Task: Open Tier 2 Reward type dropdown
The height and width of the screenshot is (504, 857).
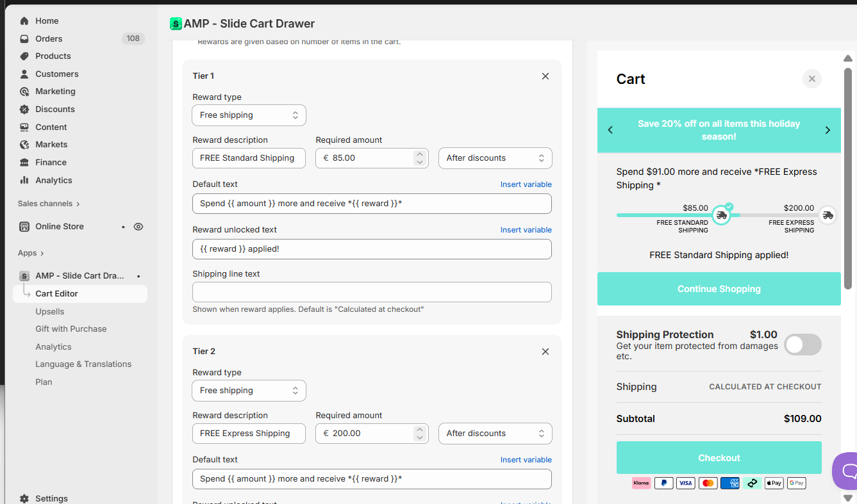Action: [249, 391]
